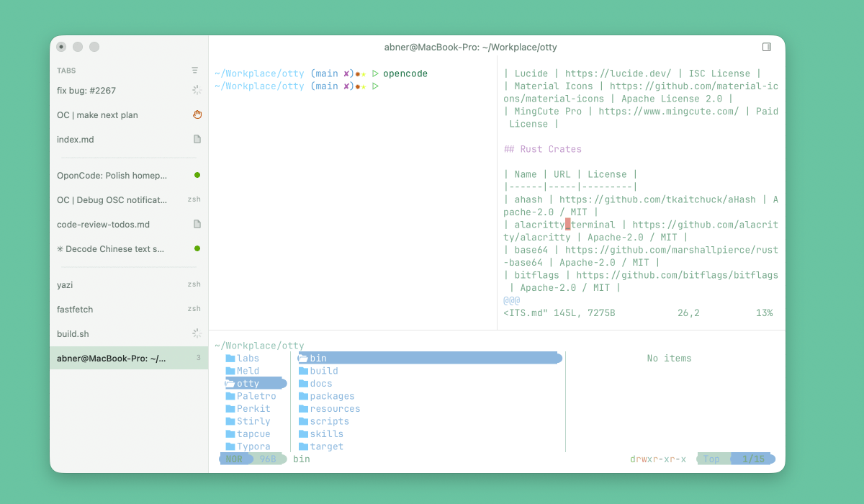This screenshot has height=504, width=864.
Task: Click the NOR mode indicator in yazi
Action: point(234,459)
